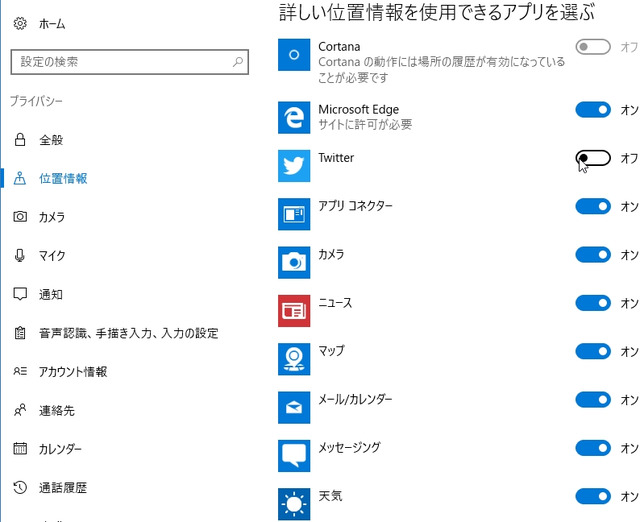
Task: Disable カメラ location access toggle
Action: [x=593, y=255]
